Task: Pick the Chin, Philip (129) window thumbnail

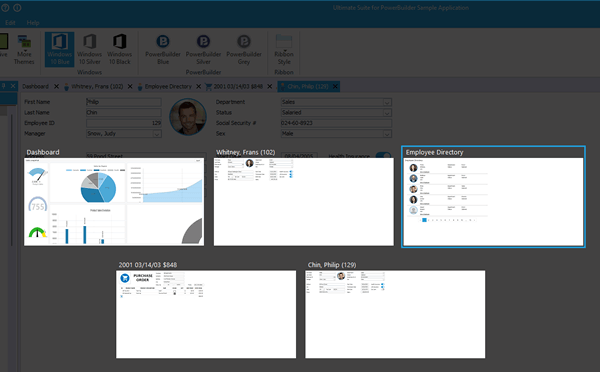Action: tap(395, 314)
